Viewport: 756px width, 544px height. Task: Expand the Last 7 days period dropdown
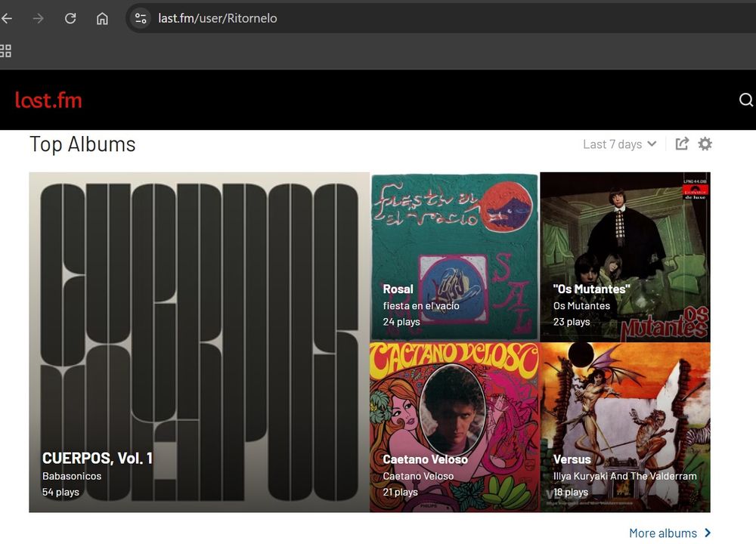620,144
